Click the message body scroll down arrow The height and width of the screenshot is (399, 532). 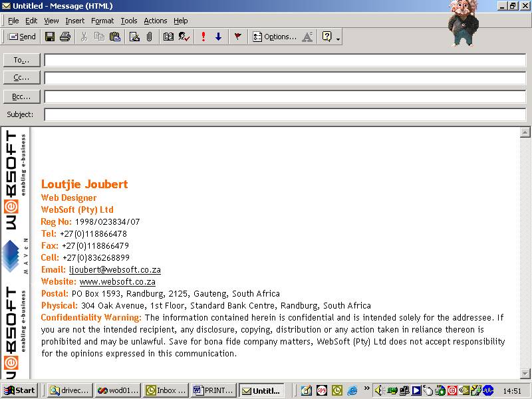coord(525,374)
